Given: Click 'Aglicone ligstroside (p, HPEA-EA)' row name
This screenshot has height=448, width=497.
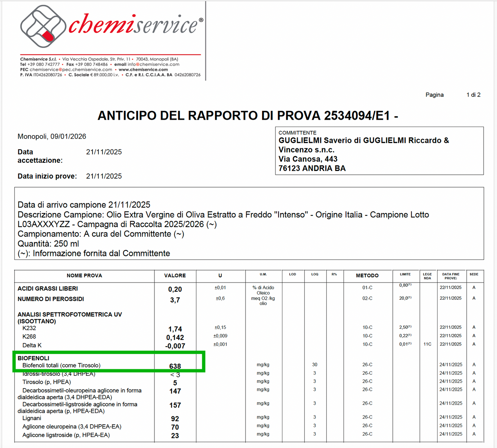Looking at the screenshot, I should tap(66, 435).
